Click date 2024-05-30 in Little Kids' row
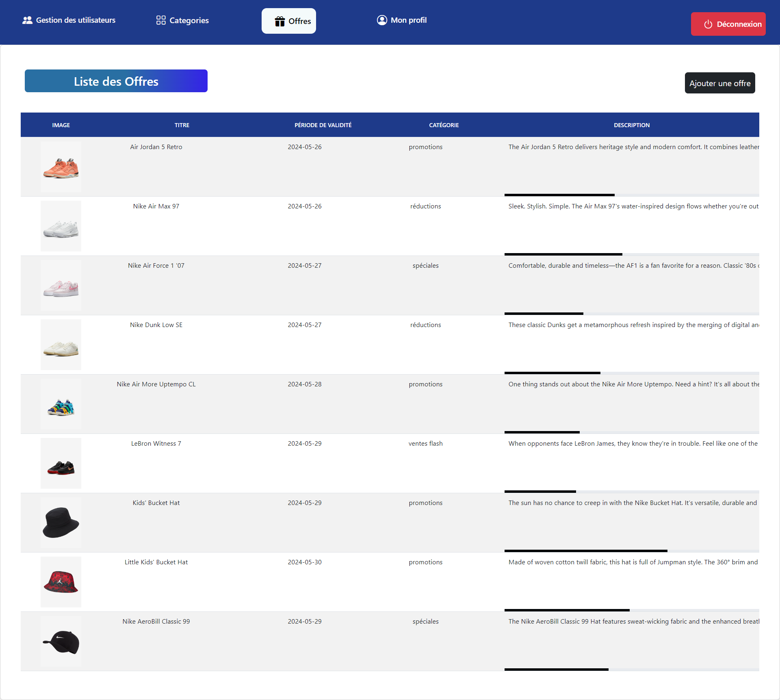 pos(305,562)
